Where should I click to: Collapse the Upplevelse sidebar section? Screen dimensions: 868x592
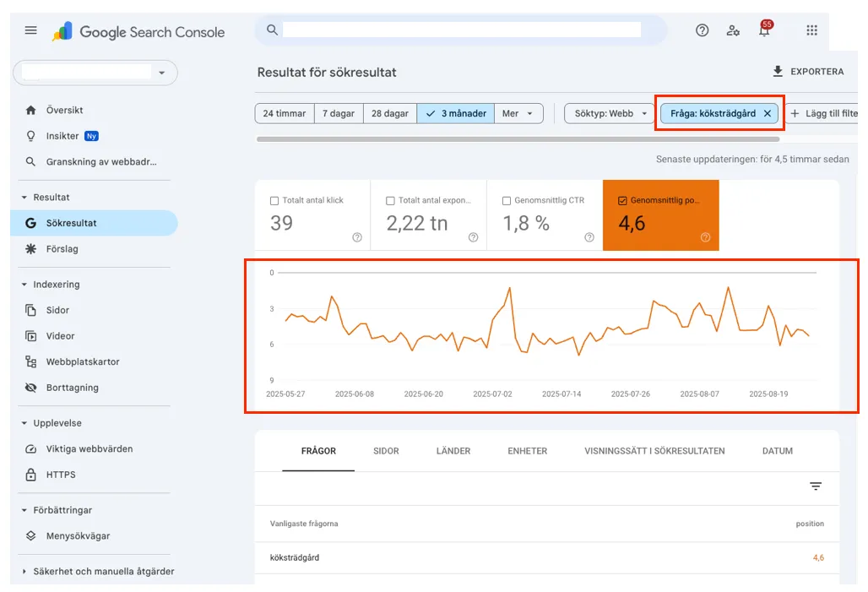(x=24, y=423)
